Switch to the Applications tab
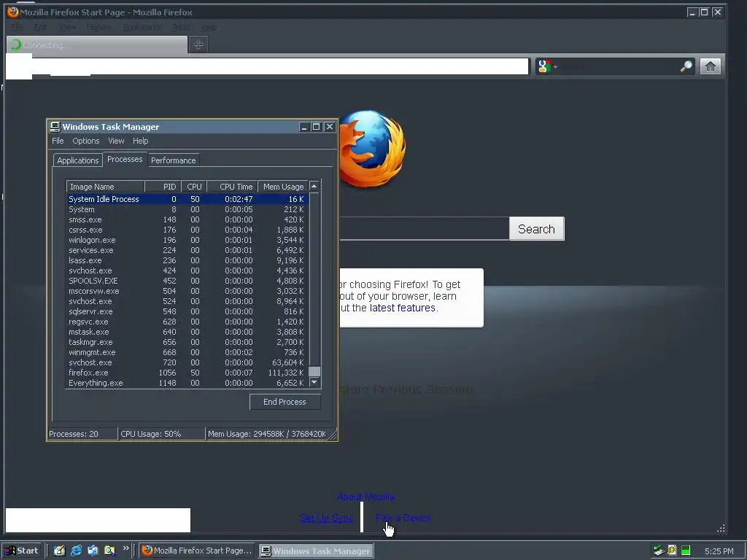The width and height of the screenshot is (747, 560). pos(77,160)
